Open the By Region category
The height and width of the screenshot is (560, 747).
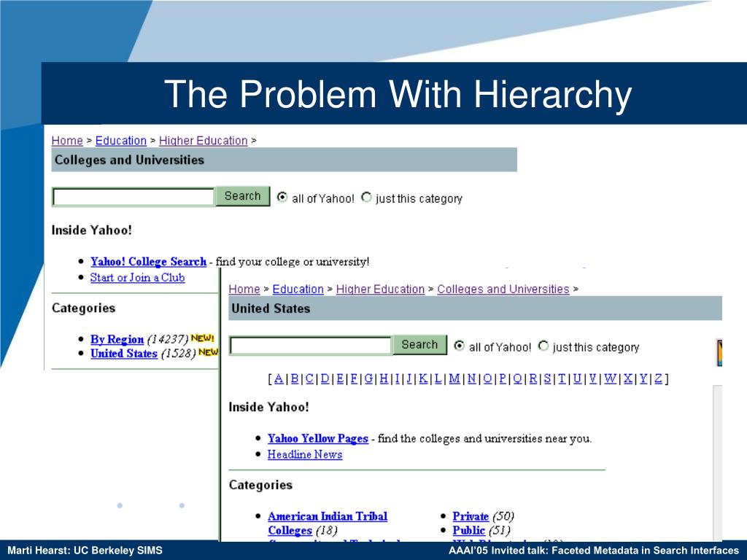pyautogui.click(x=117, y=339)
